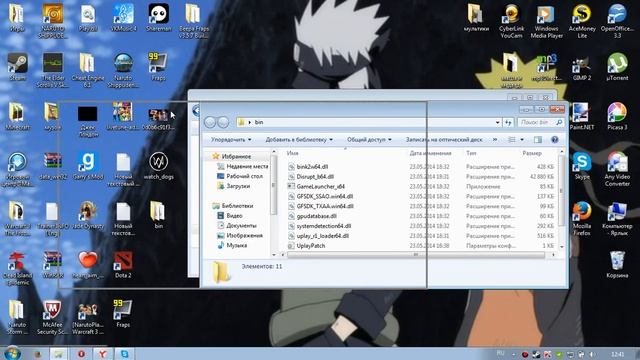
Task: Open Загрузки in the navigation pane
Action: 233,186
